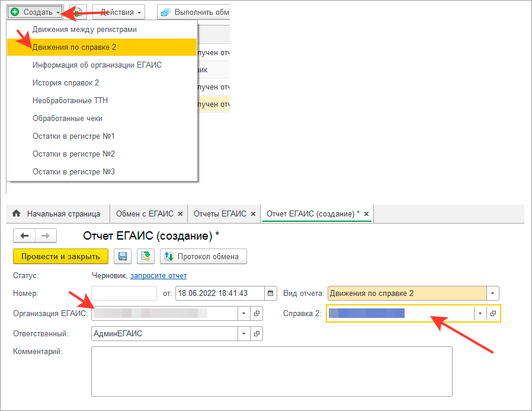532x411 pixels.
Task: Close the Отчет ЕГАИС (создание) tab
Action: tap(367, 214)
